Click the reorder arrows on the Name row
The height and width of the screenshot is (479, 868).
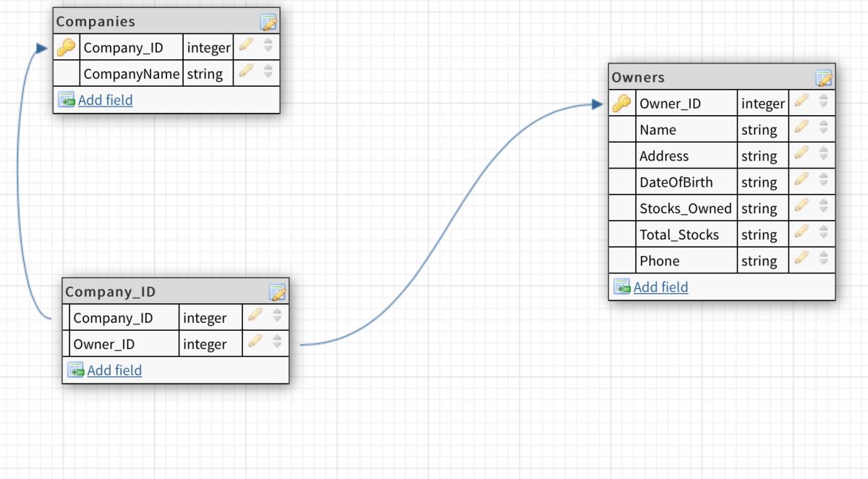point(823,127)
